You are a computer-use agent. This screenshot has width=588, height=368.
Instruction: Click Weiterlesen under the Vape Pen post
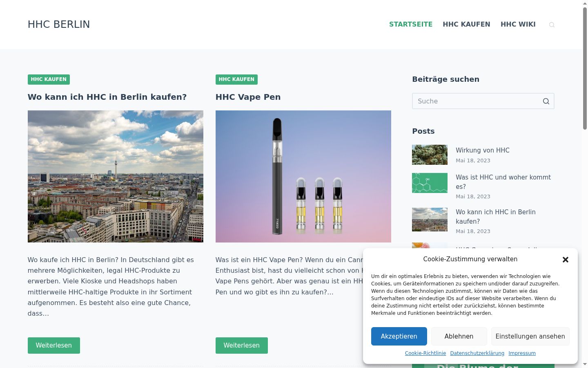242,346
